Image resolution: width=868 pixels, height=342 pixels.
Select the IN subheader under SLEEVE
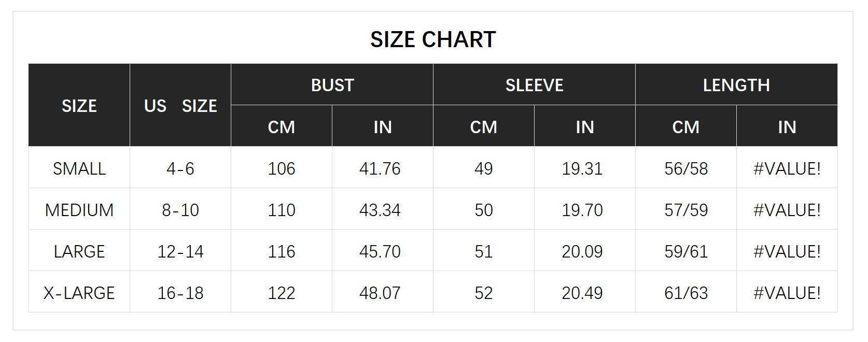(584, 127)
